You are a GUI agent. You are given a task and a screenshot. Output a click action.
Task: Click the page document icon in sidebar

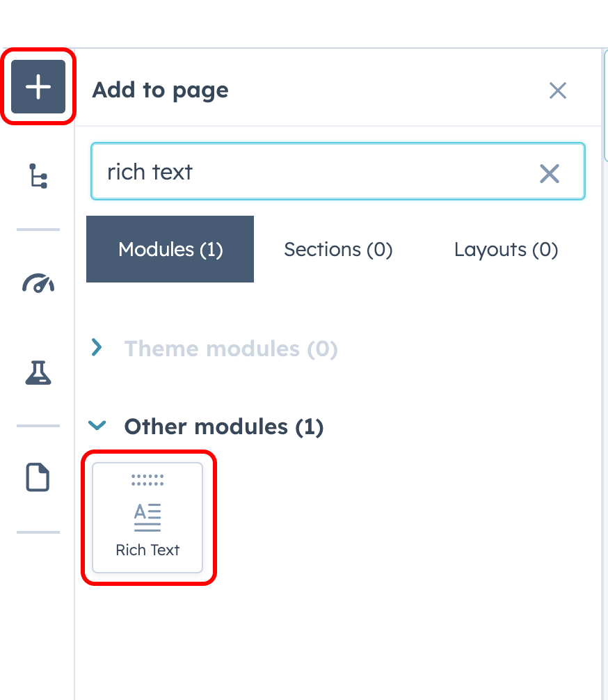point(38,478)
